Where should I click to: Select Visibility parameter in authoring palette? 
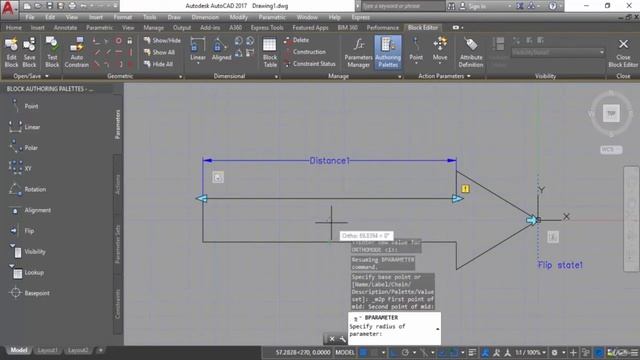pos(27,251)
